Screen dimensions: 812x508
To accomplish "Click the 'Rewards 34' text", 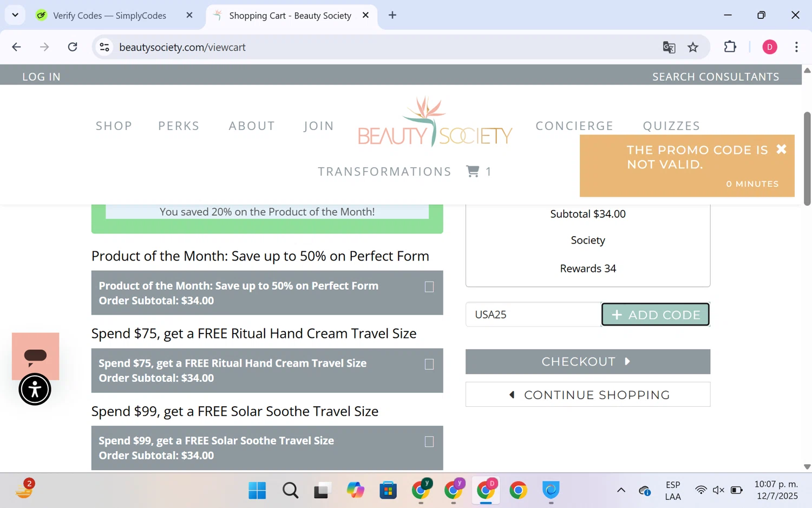I will point(588,269).
